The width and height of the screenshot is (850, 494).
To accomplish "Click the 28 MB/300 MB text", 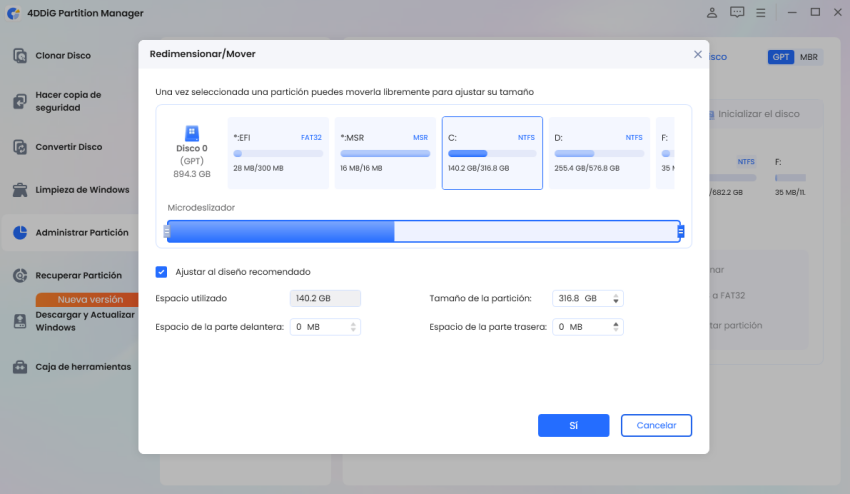I will [x=259, y=168].
